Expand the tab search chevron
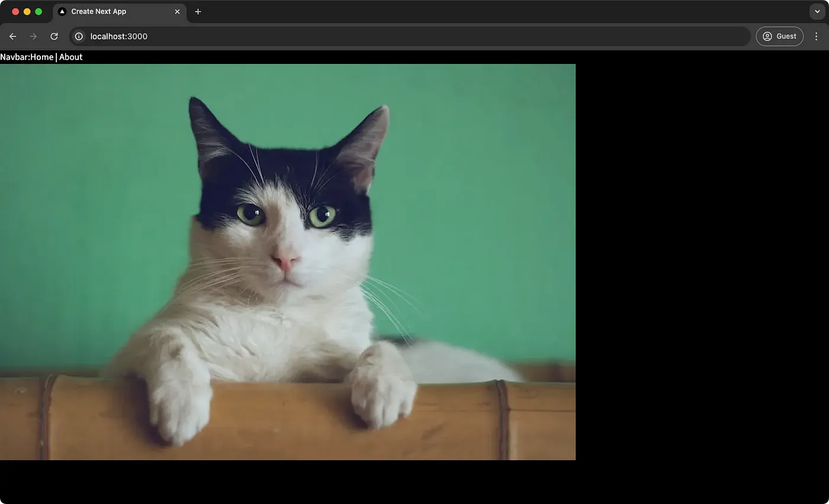829x504 pixels. [x=817, y=11]
